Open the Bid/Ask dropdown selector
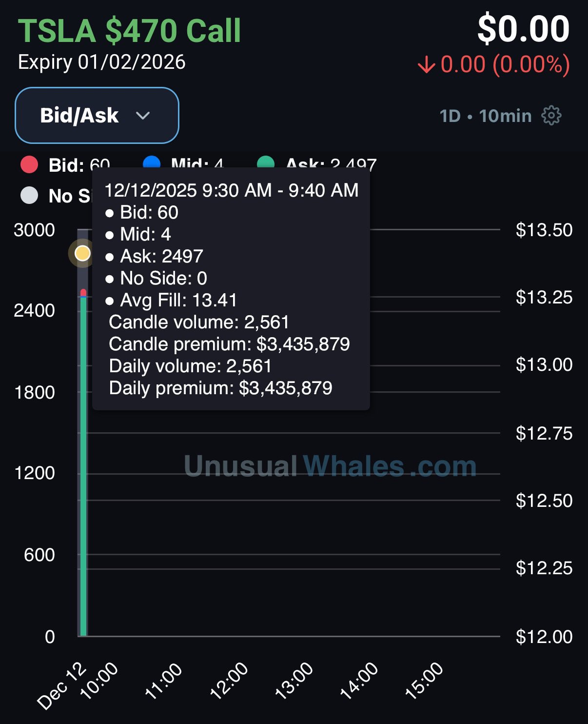 coord(97,116)
